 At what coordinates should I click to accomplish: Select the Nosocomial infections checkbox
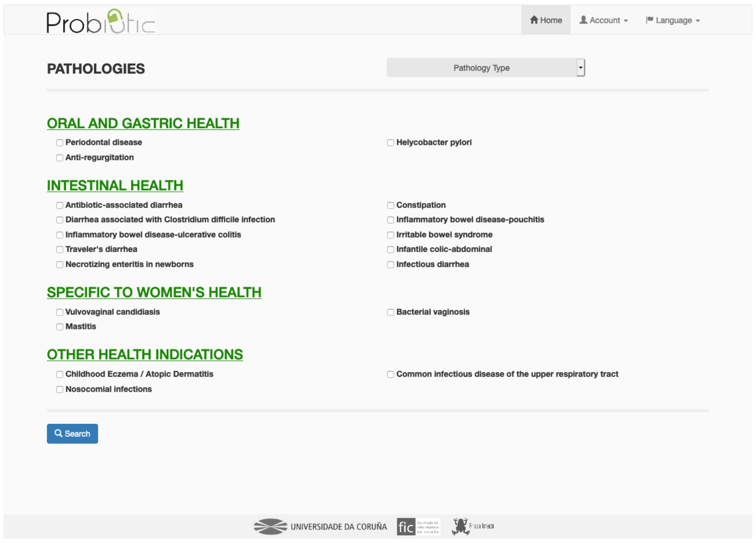(x=60, y=390)
